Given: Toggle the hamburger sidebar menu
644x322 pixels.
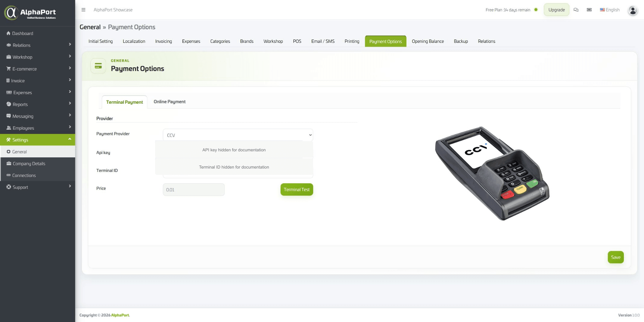Looking at the screenshot, I should (83, 10).
